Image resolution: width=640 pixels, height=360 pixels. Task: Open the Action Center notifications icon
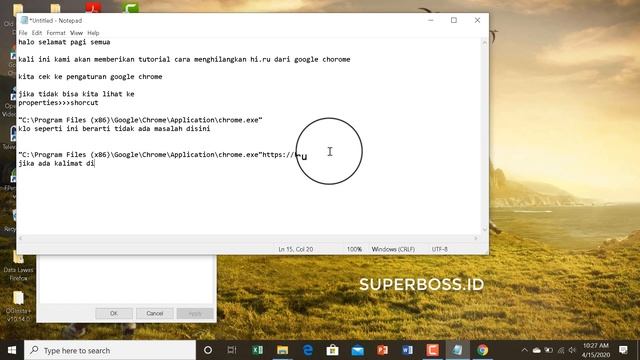623,350
